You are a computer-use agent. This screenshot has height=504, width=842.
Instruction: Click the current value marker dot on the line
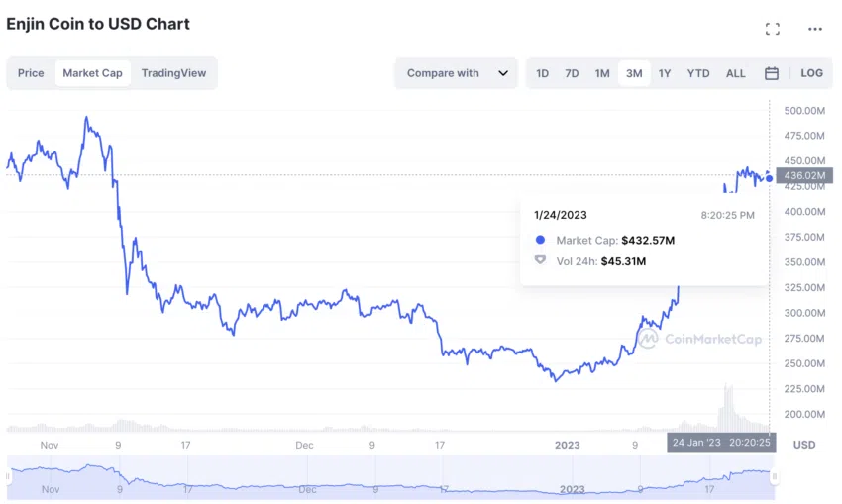(x=770, y=178)
